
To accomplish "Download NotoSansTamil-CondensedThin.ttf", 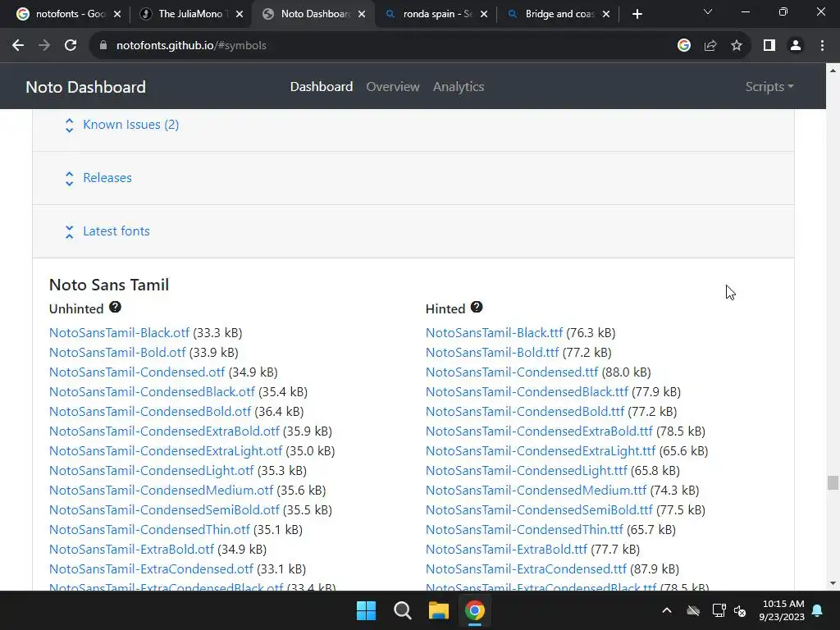I will [x=524, y=530].
